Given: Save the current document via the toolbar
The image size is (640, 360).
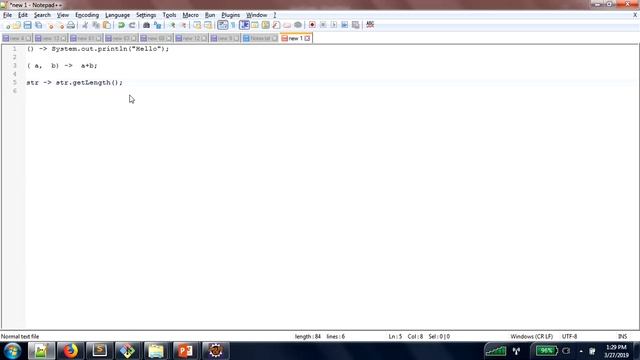Looking at the screenshot, I should tap(27, 25).
